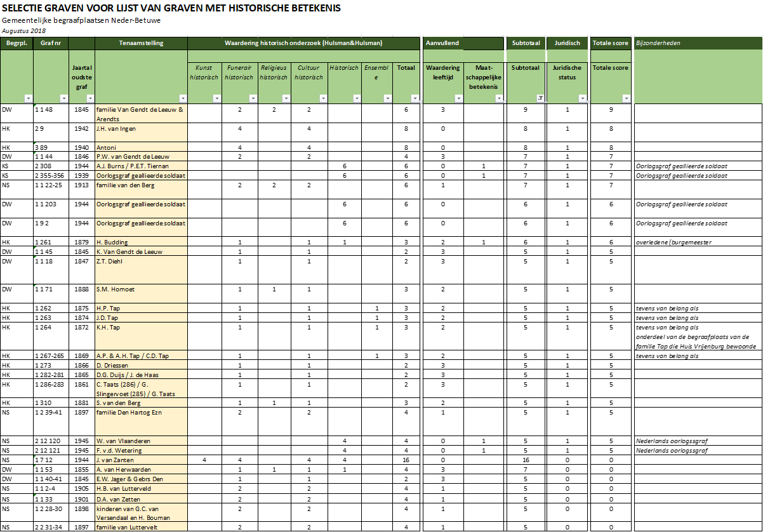Click the Kunst historisch filter arrow
The image size is (763, 532).
217,98
